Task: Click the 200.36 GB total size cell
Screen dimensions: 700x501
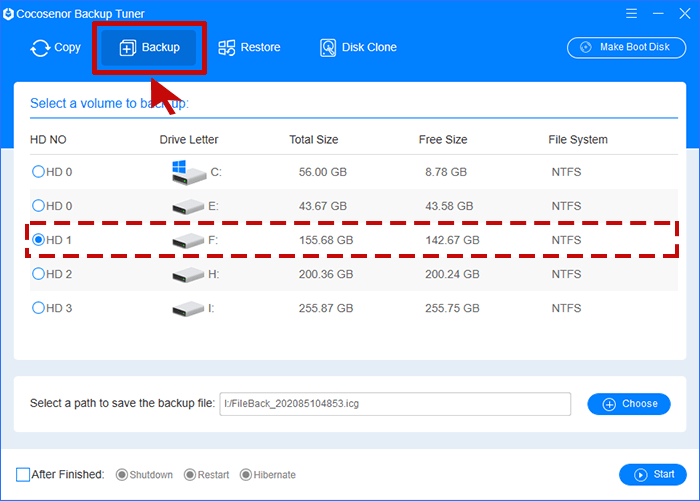Action: (326, 274)
